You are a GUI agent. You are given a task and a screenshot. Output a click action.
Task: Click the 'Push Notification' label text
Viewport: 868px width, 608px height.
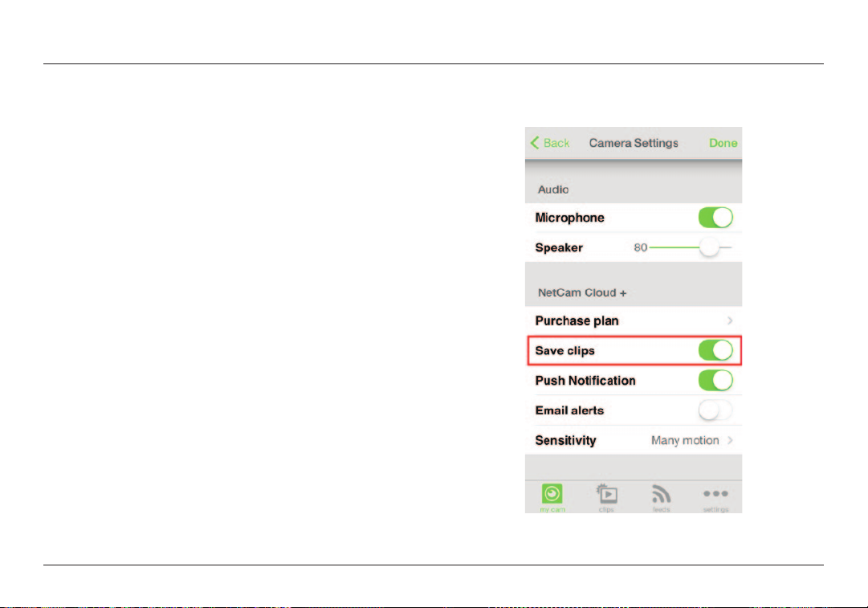(585, 381)
